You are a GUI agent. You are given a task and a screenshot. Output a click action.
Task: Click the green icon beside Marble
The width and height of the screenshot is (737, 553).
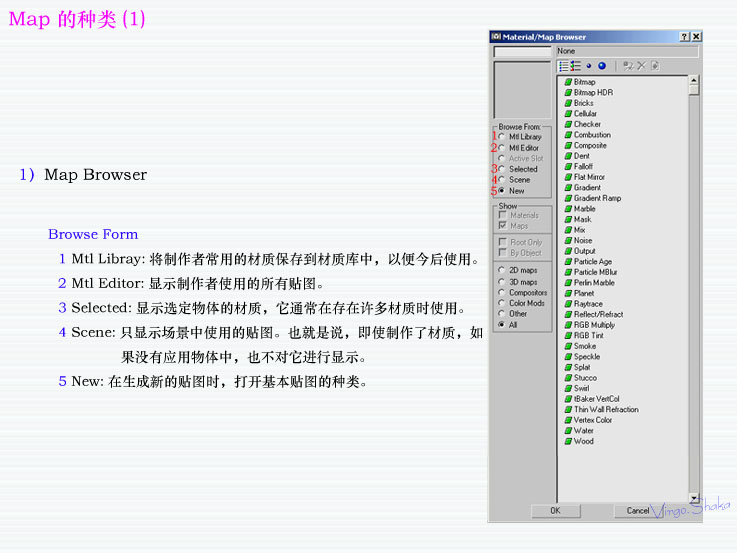click(568, 209)
